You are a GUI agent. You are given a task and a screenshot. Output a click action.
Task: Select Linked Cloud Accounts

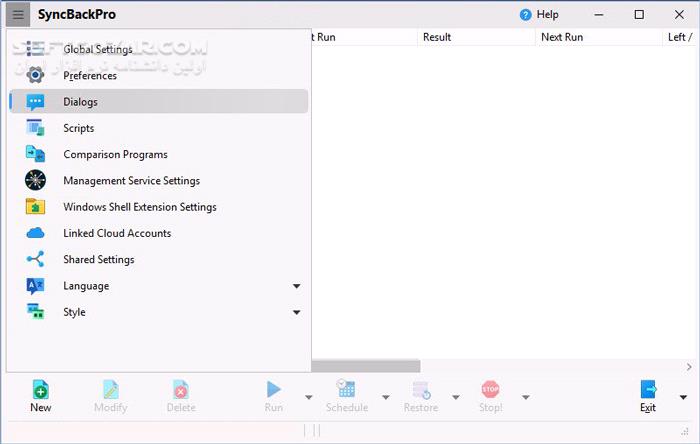click(158, 233)
